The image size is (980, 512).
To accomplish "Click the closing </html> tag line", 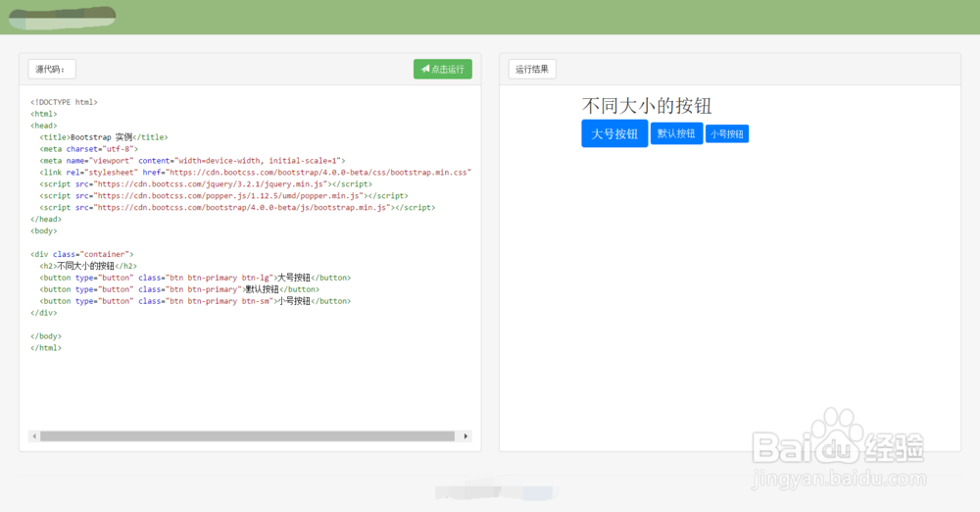I will [46, 348].
